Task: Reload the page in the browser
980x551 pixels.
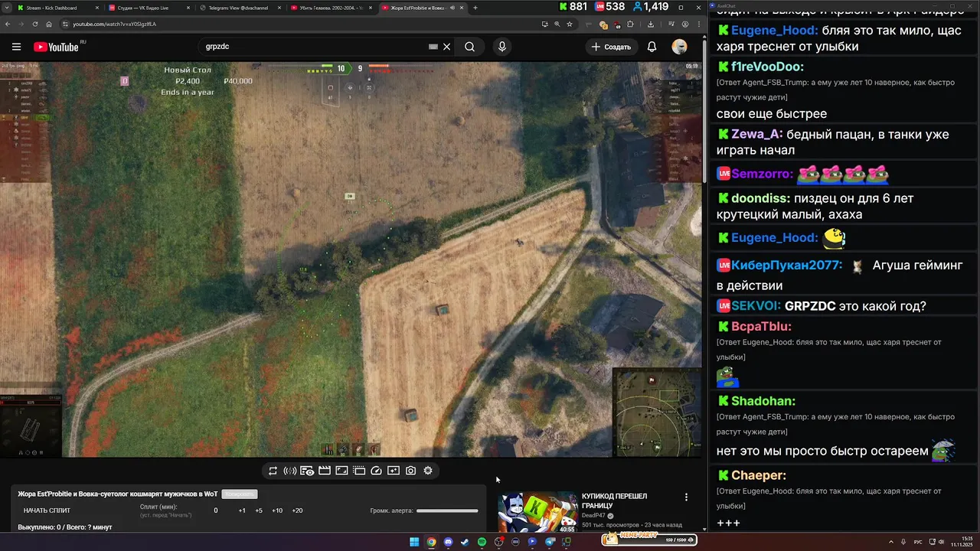Action: 34,24
